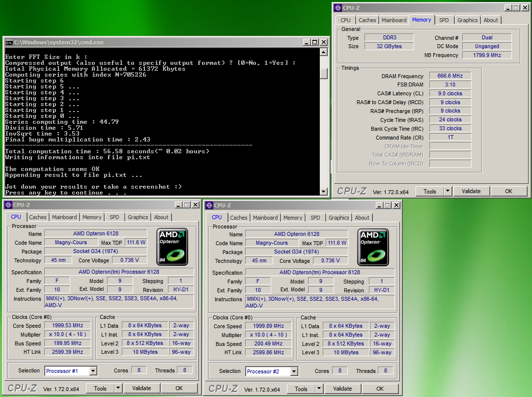Click AMD Opteron logo in Processor #1 window

coord(172,247)
